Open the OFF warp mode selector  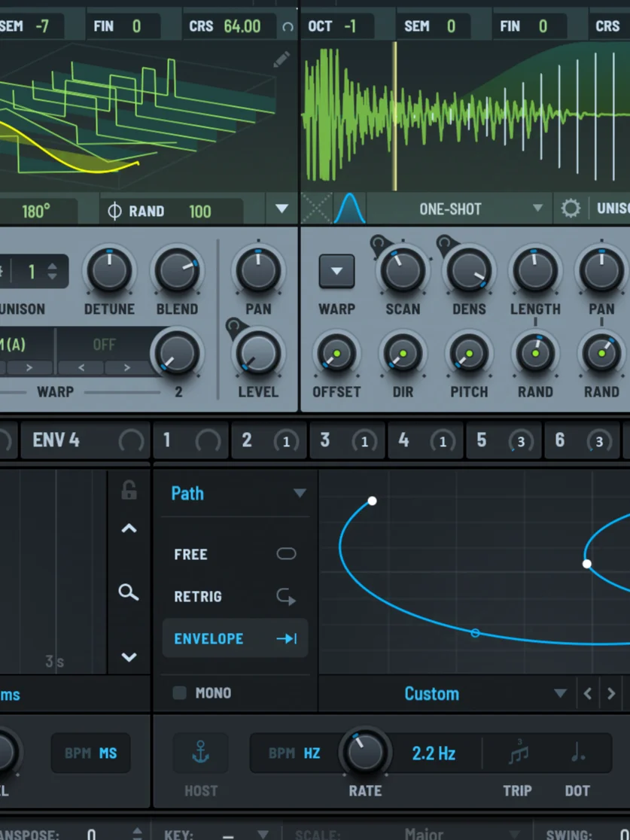pyautogui.click(x=104, y=344)
